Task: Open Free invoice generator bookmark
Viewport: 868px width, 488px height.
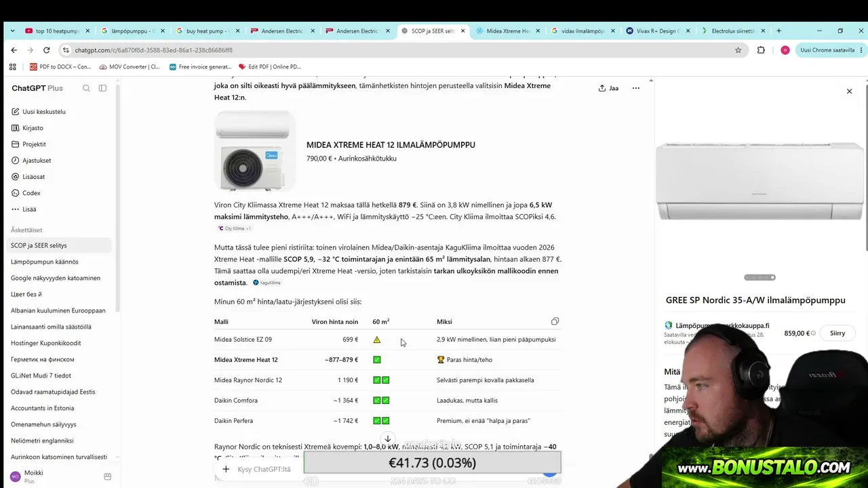Action: (200, 66)
